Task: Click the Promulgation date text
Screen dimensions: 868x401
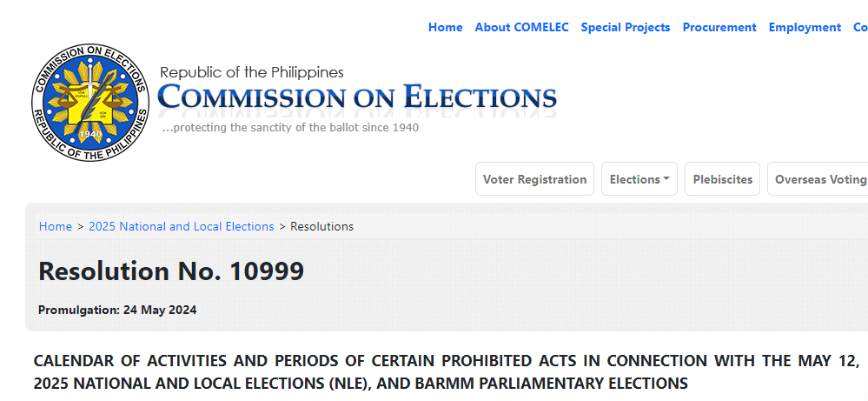Action: (x=117, y=310)
